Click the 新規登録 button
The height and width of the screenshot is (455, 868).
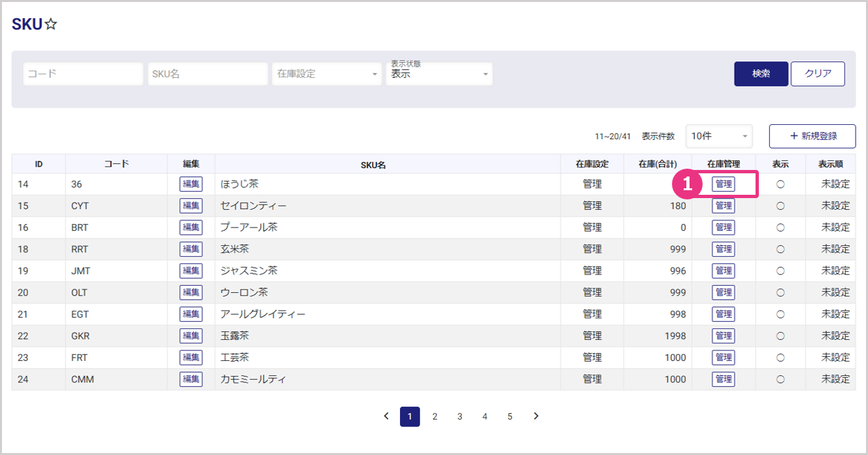pos(812,136)
